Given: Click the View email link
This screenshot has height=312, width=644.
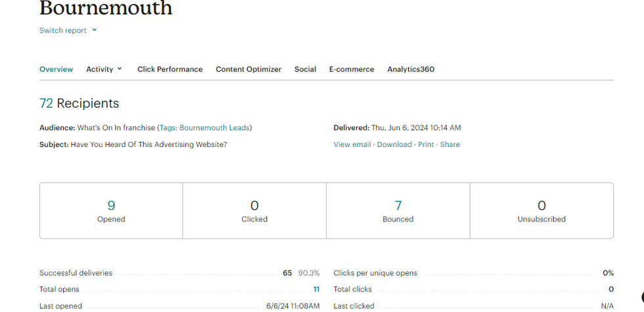Looking at the screenshot, I should 352,145.
